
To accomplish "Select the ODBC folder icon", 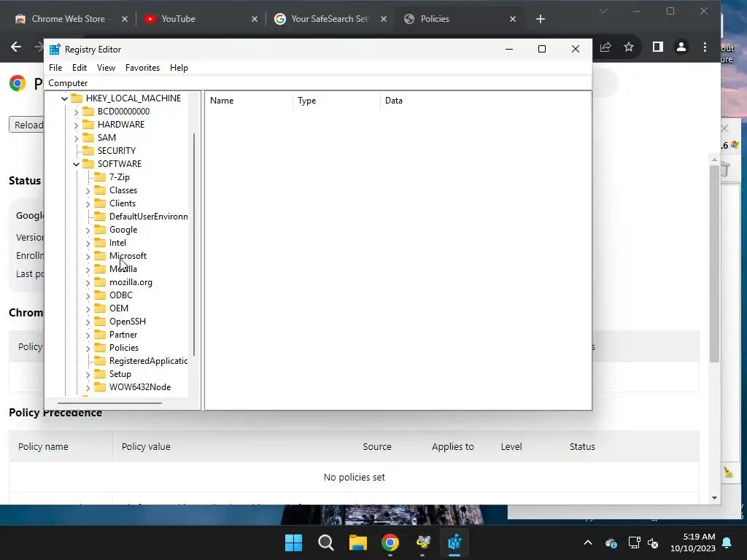I will click(x=99, y=295).
